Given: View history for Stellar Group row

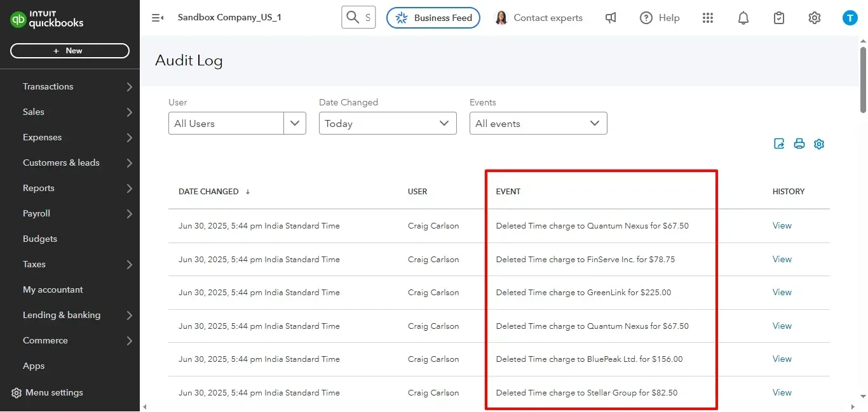Looking at the screenshot, I should click(782, 392).
